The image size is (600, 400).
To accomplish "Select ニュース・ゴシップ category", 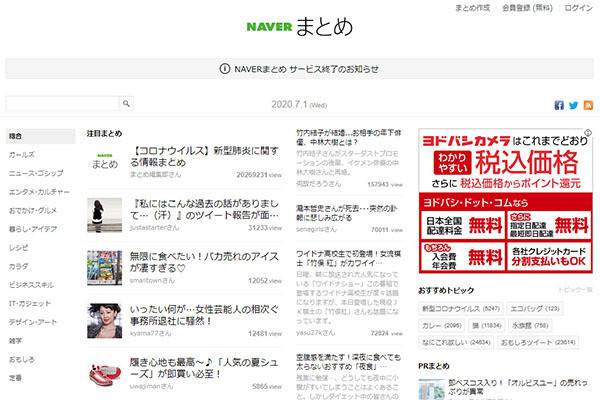I will tap(36, 173).
